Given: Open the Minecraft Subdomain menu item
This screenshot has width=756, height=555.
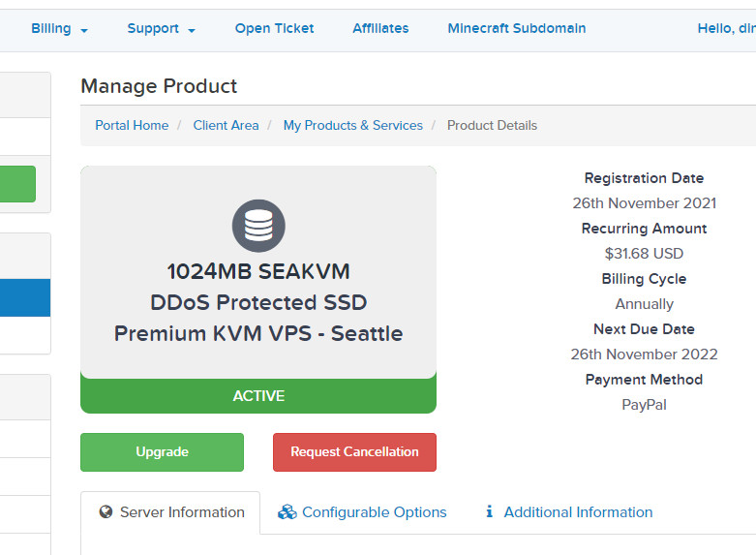Looking at the screenshot, I should click(x=516, y=29).
